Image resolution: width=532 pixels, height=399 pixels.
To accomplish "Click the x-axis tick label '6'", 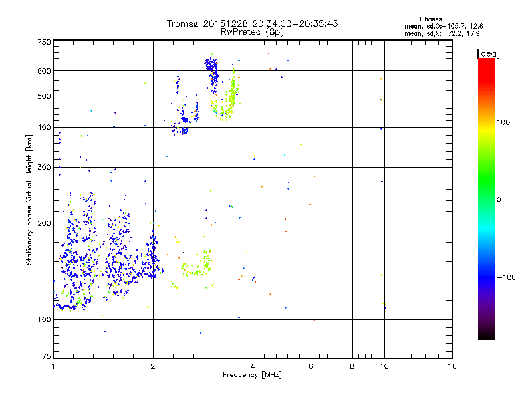I will (x=311, y=366).
